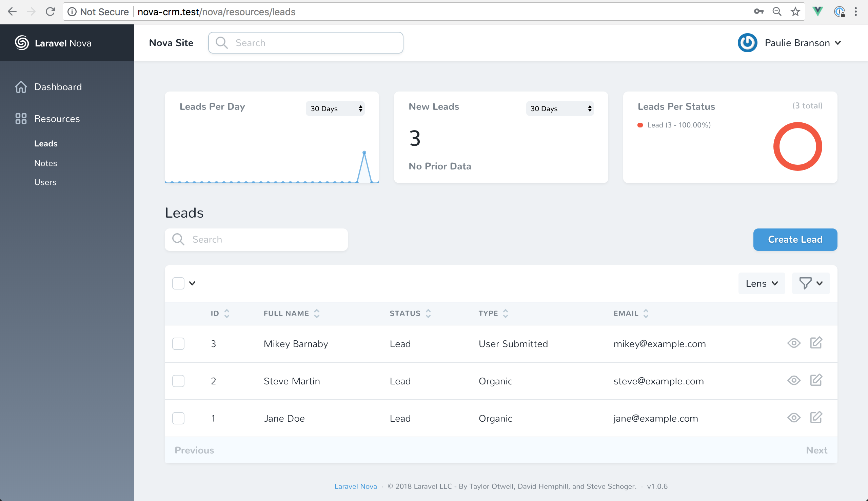Open the filter funnel dropdown
The image size is (868, 501).
[810, 283]
